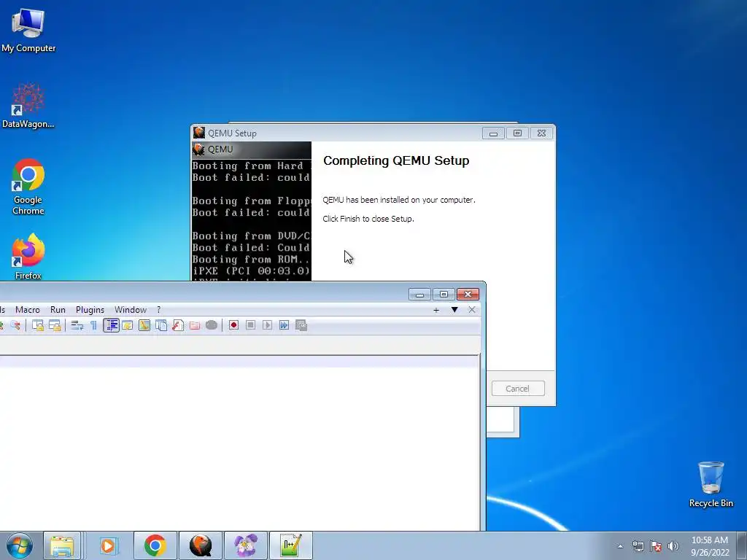Click the macro playback button
The width and height of the screenshot is (747, 560).
(x=267, y=325)
